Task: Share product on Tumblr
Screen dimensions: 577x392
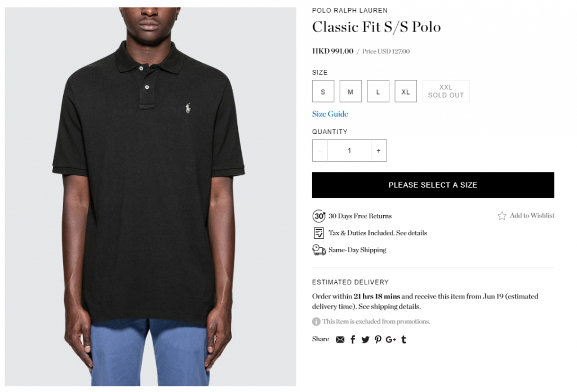Action: tap(403, 340)
